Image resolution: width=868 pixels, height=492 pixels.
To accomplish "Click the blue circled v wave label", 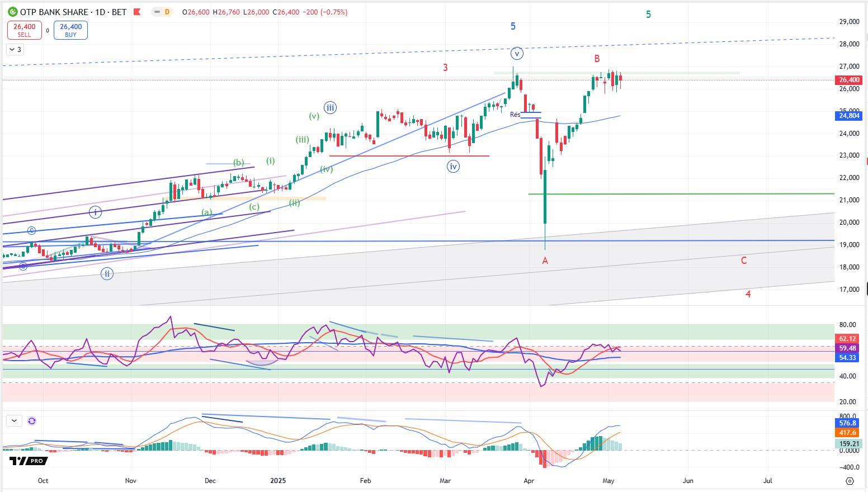I will coord(517,54).
